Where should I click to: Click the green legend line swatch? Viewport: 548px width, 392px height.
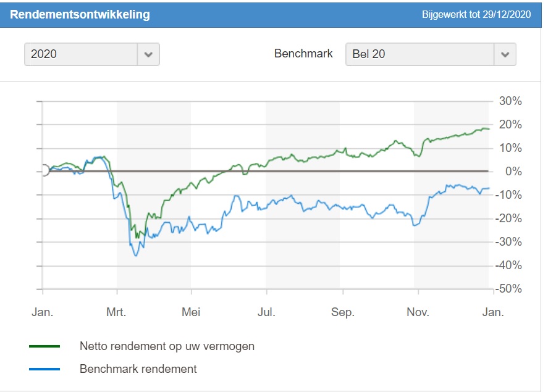click(44, 346)
